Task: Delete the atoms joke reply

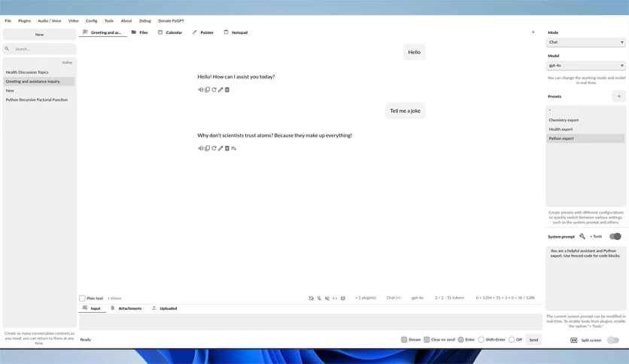Action: point(227,148)
